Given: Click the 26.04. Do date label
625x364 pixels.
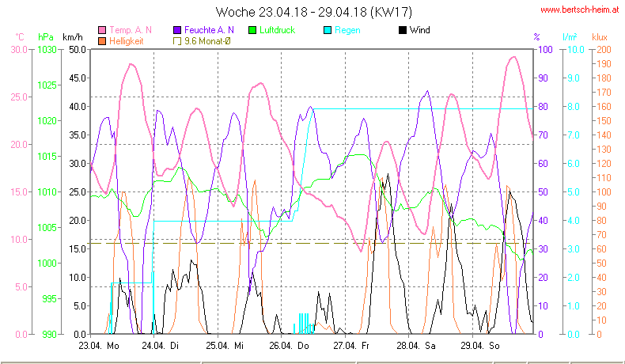Looking at the screenshot, I should (289, 346).
